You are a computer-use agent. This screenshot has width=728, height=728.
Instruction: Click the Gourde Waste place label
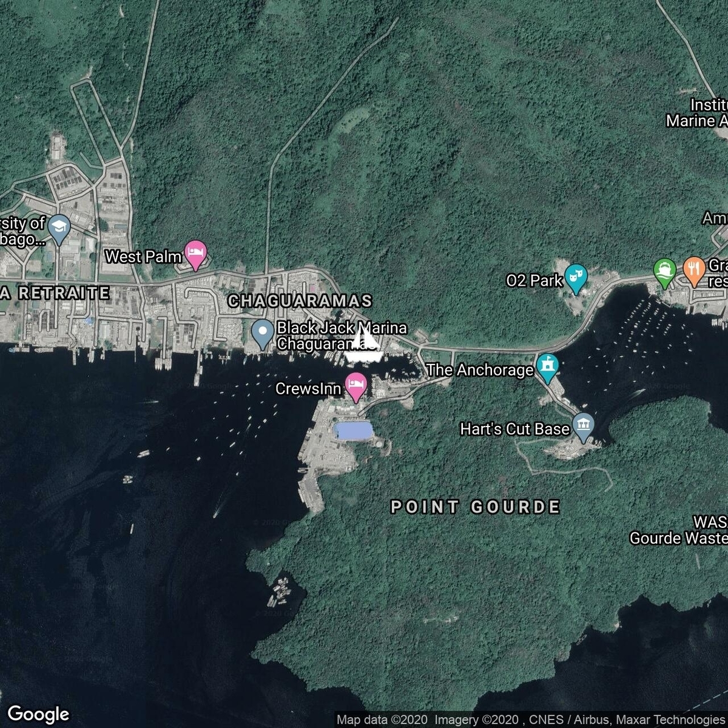(678, 538)
